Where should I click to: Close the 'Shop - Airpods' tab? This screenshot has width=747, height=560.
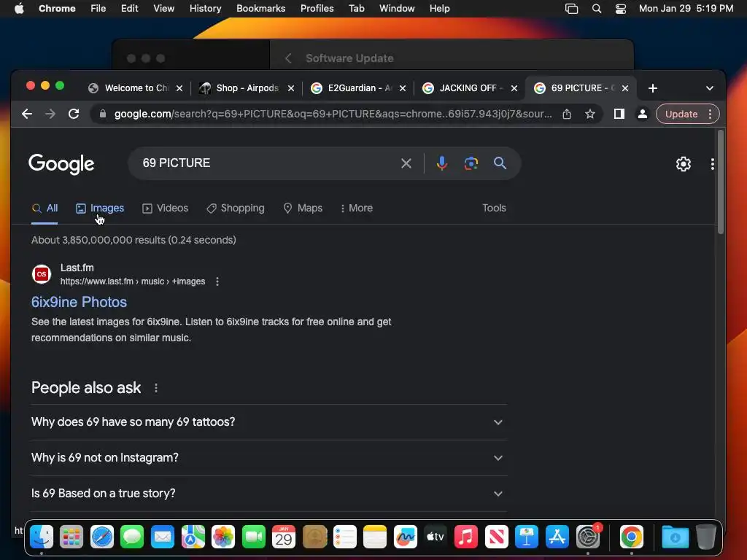(x=290, y=88)
